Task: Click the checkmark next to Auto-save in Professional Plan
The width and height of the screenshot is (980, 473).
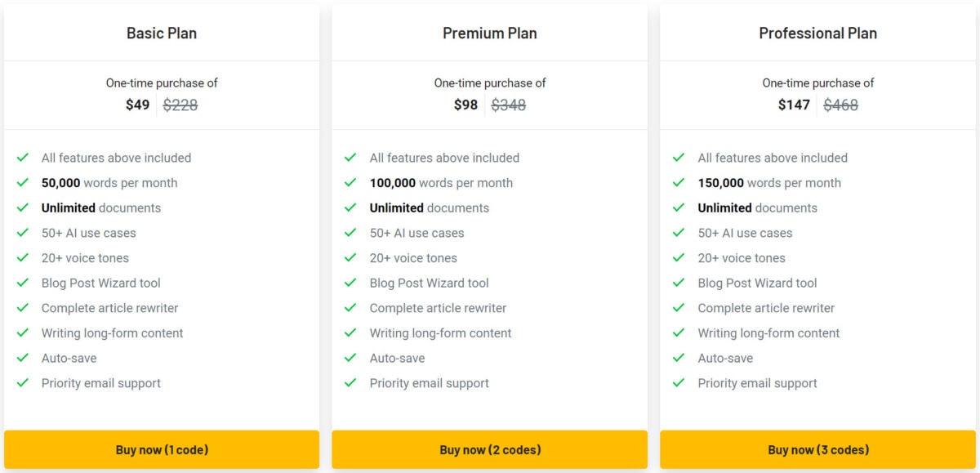Action: [680, 358]
